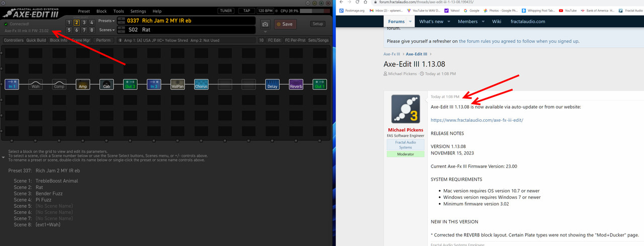Click the TAP tempo button
This screenshot has width=644, height=246.
pos(246,11)
